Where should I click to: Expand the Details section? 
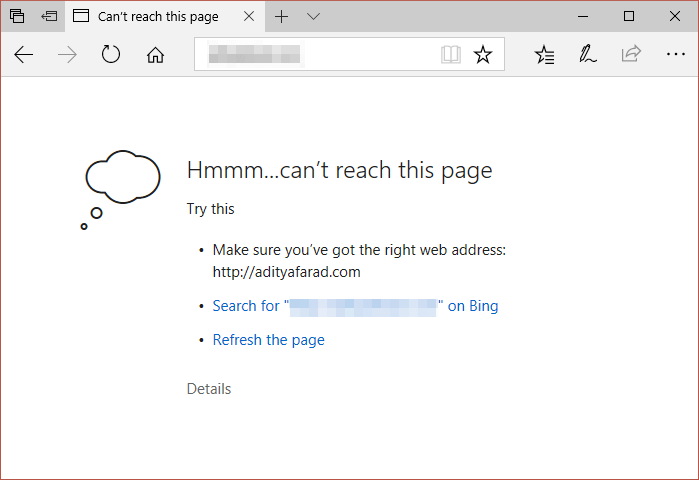coord(209,388)
